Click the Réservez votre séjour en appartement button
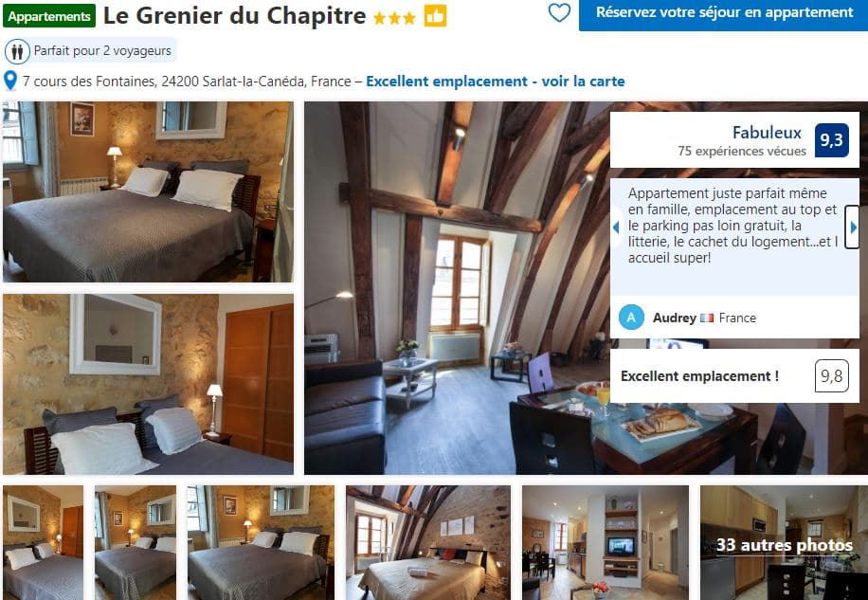The image size is (868, 600). point(724,13)
